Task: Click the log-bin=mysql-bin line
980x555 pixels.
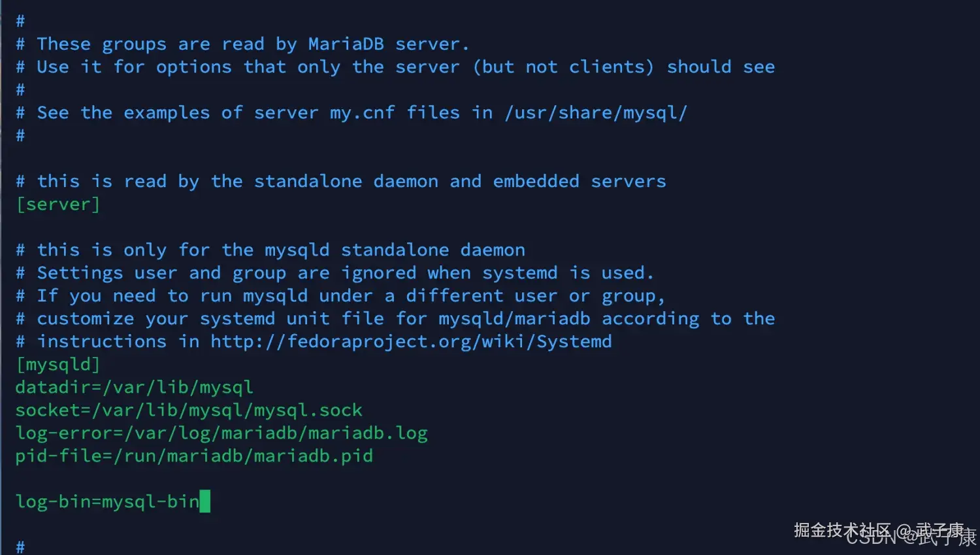Action: coord(107,501)
